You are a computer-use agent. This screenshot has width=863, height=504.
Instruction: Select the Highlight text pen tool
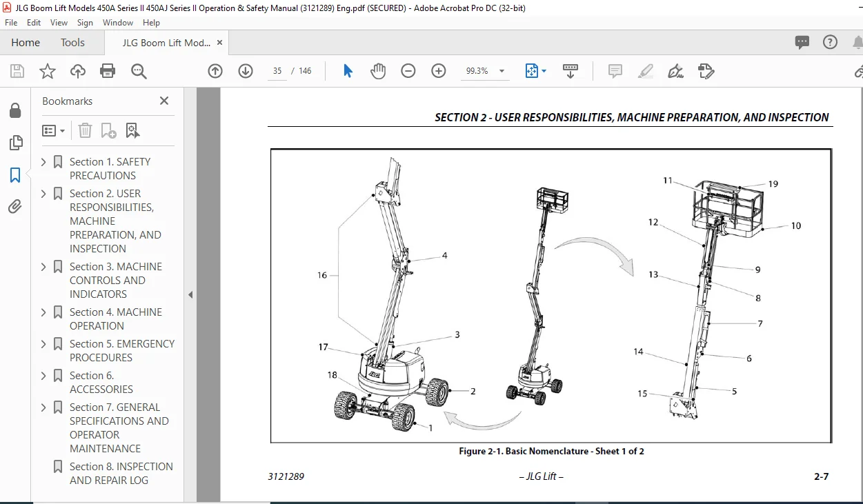(646, 71)
